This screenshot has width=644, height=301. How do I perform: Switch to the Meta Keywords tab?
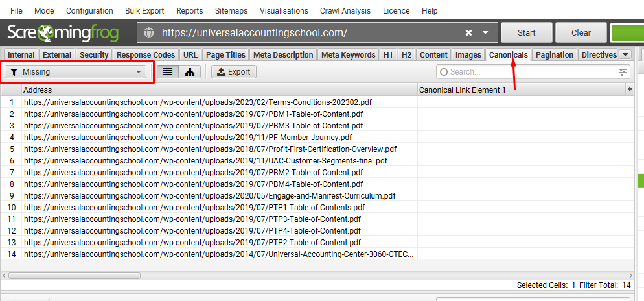click(x=349, y=54)
